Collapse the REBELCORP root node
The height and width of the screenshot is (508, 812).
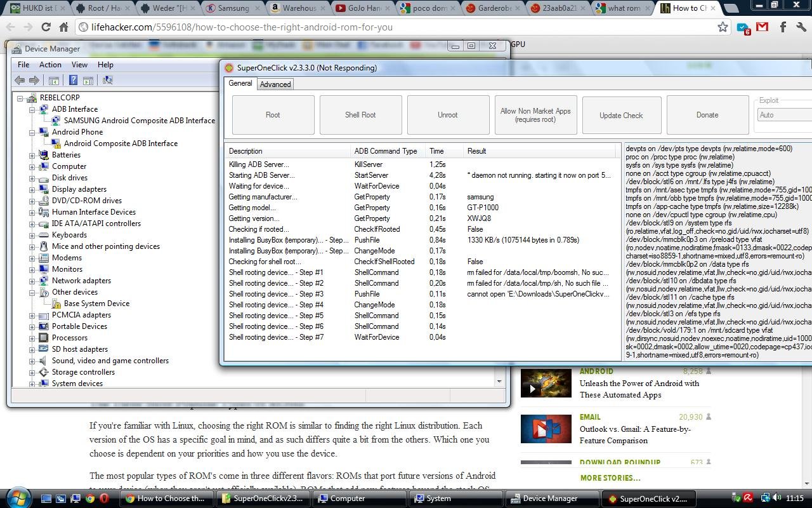click(x=20, y=98)
